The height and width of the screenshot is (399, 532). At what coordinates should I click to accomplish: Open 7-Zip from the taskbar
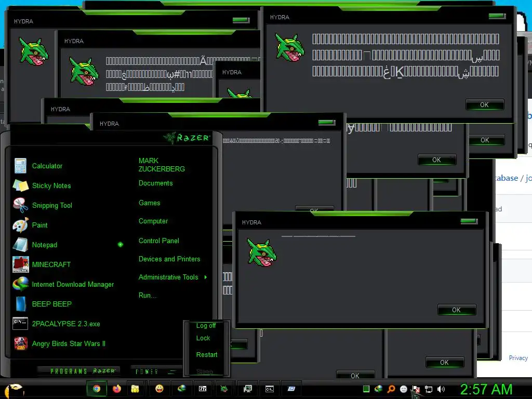203,389
